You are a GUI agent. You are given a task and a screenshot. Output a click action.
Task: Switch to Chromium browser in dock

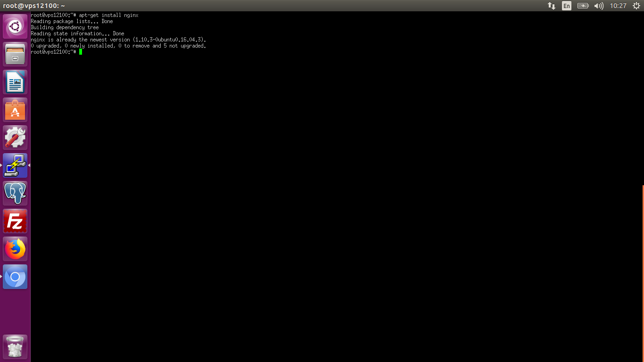[x=15, y=277]
